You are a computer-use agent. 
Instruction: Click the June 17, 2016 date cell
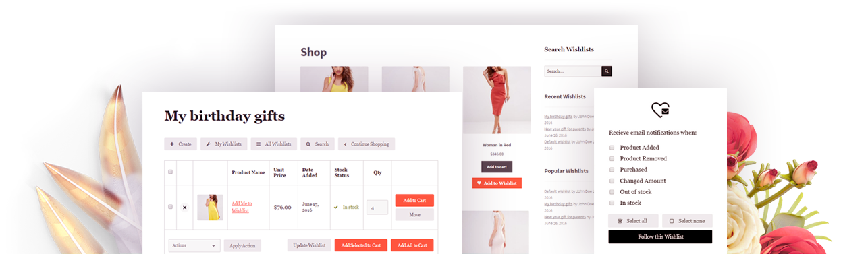point(311,208)
